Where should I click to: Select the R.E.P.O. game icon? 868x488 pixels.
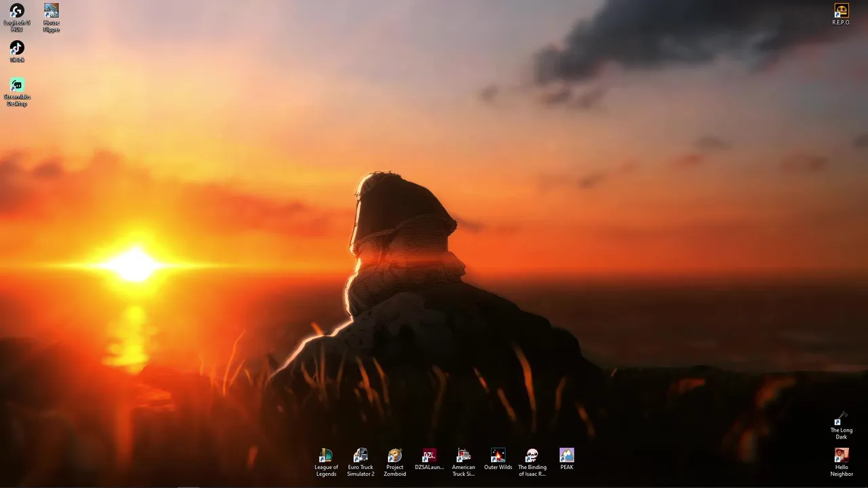tap(841, 14)
